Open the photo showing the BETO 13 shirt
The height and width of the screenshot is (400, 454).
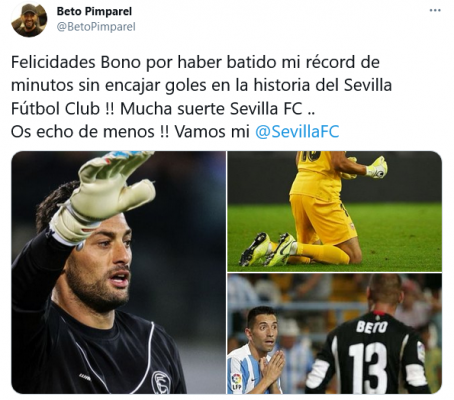click(x=335, y=334)
